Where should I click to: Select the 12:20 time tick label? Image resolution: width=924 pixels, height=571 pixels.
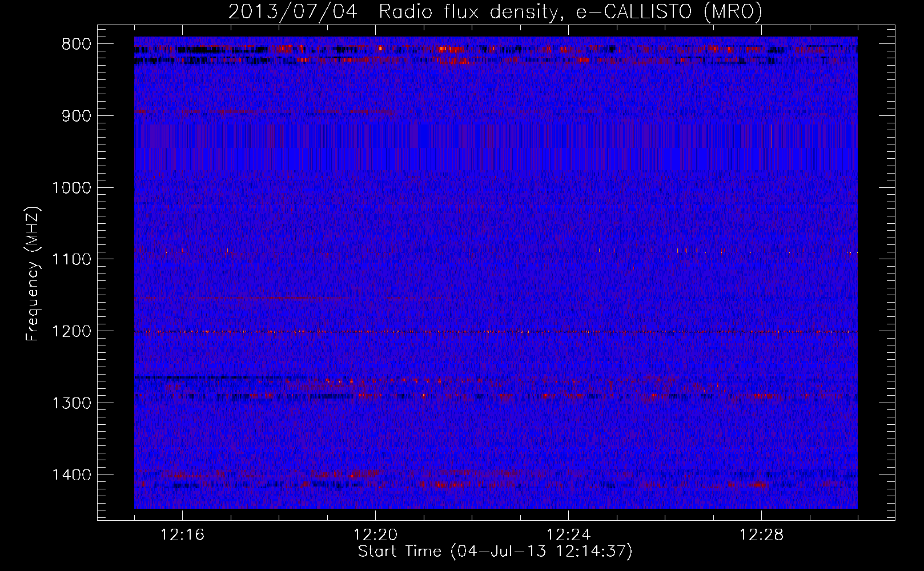coord(376,535)
